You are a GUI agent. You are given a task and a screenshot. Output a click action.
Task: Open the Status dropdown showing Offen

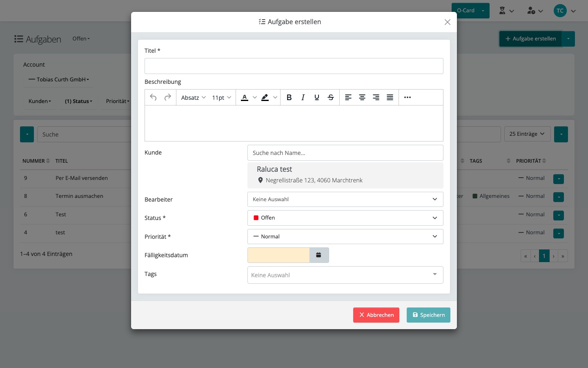(345, 218)
